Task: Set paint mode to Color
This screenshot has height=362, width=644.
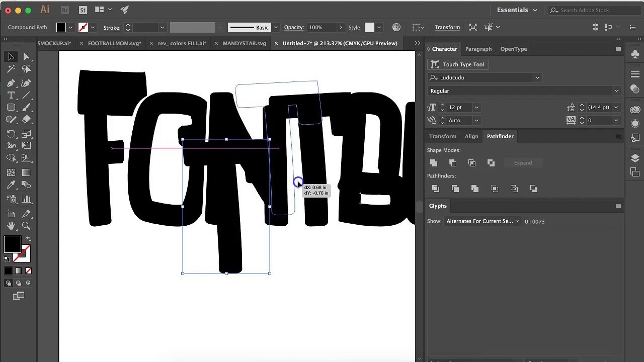Action: pyautogui.click(x=8, y=271)
